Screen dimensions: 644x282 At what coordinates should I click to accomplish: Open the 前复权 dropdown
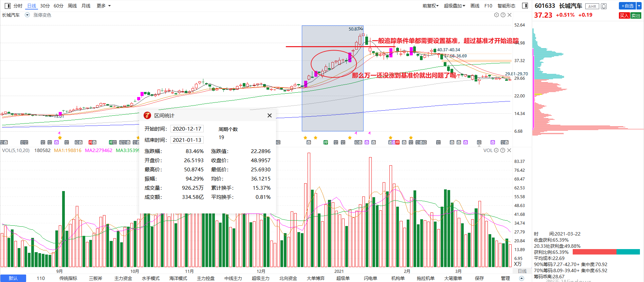[x=430, y=6]
